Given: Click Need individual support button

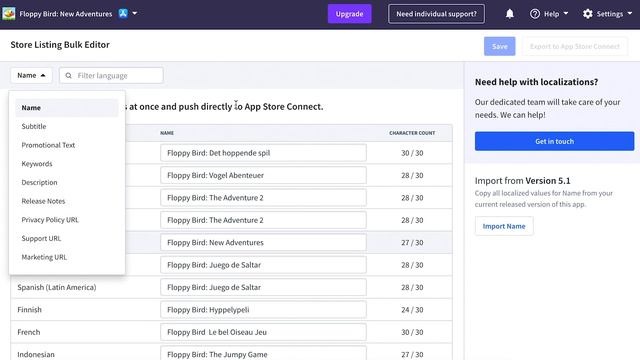Looking at the screenshot, I should pos(436,14).
